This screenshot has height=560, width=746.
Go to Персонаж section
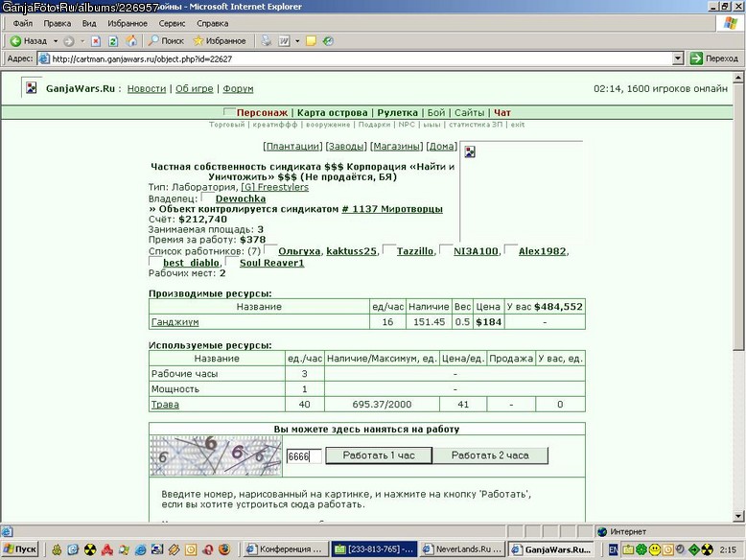click(x=262, y=113)
